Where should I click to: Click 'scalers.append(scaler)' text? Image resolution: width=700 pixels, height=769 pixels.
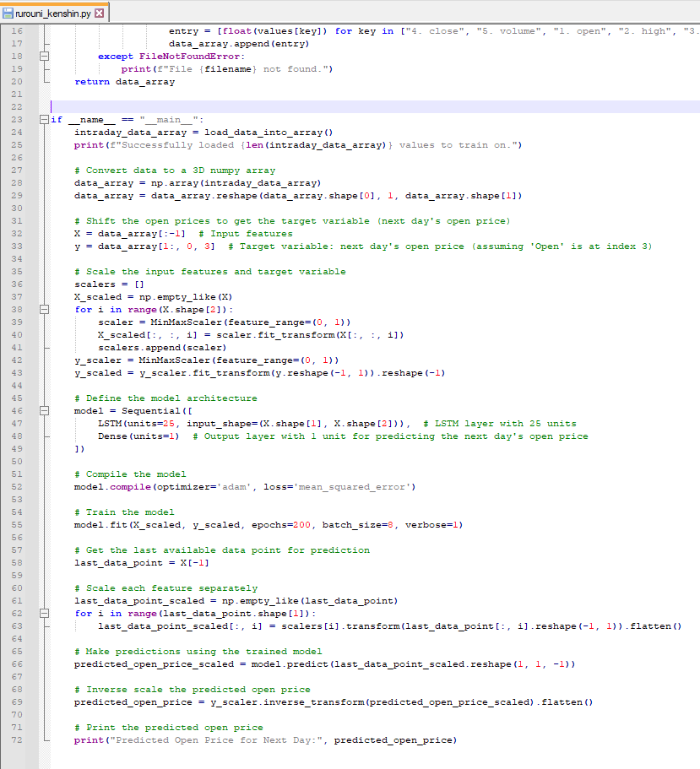(x=162, y=348)
